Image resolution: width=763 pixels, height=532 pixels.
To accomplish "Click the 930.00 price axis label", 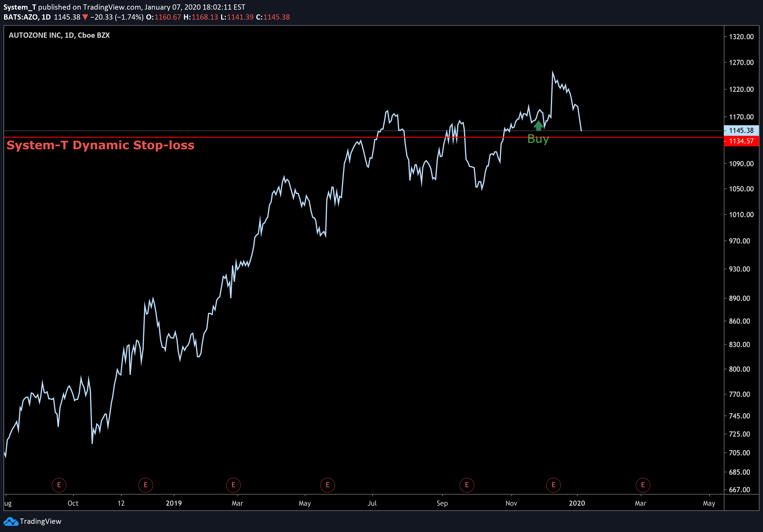I will coord(739,269).
